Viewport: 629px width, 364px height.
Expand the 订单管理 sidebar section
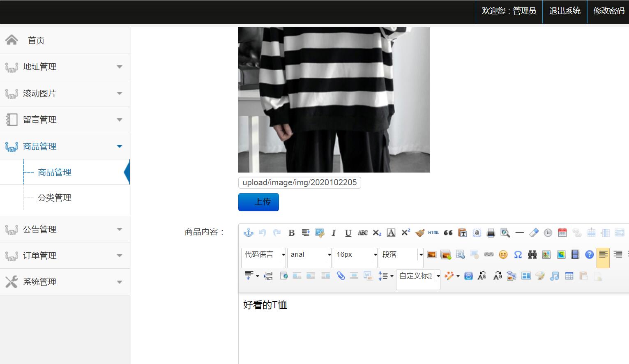(65, 256)
